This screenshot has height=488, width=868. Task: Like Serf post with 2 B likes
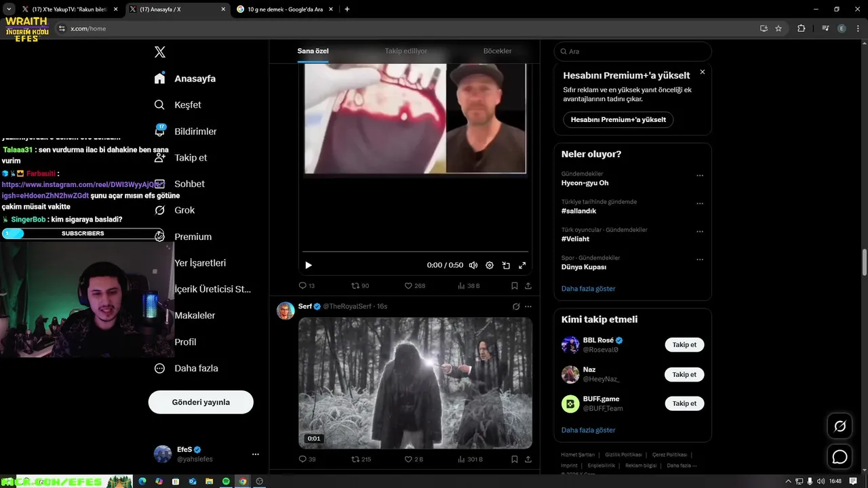click(414, 460)
